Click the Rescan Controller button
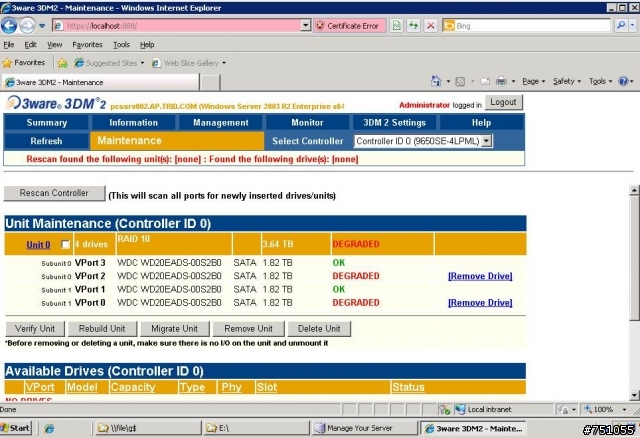The image size is (640, 438). pyautogui.click(x=54, y=193)
